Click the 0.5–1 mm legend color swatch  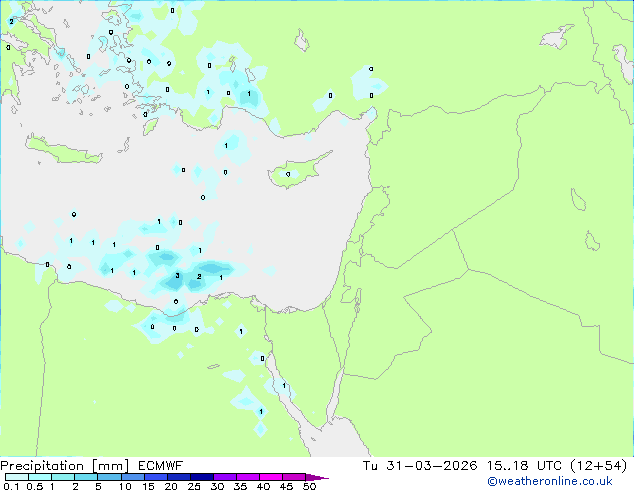coord(40,477)
